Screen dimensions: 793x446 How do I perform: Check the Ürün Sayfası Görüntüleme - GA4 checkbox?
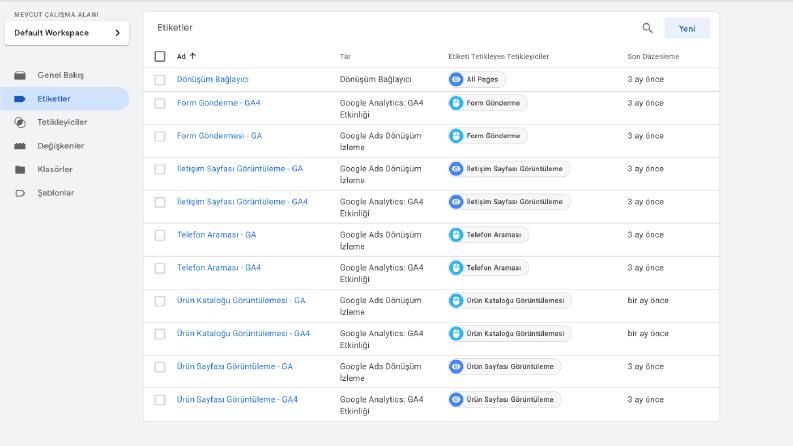160,400
